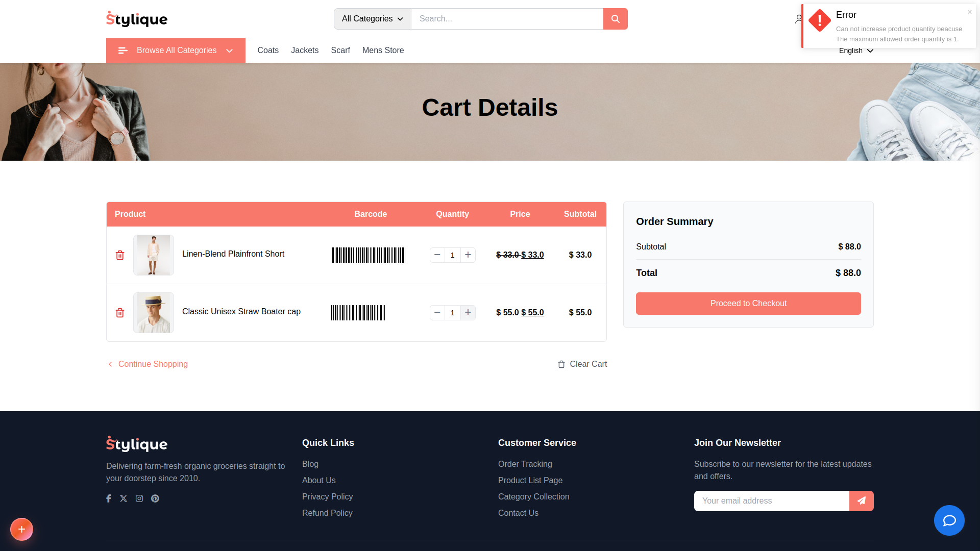
Task: Click Proceed to Checkout button
Action: (x=748, y=304)
